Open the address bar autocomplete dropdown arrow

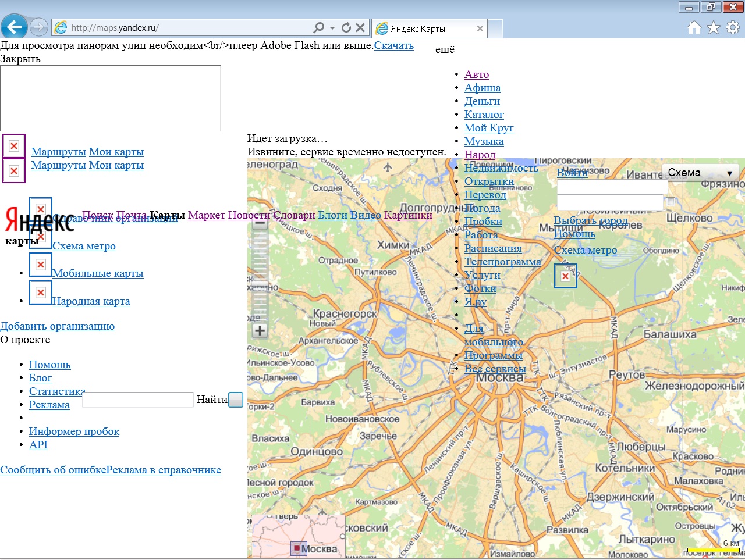(x=332, y=27)
